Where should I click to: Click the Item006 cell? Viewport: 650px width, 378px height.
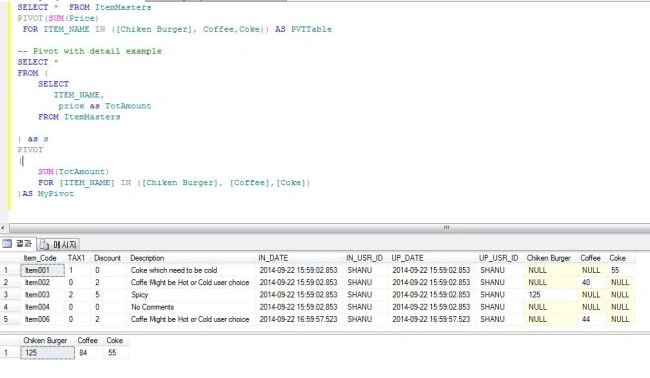coord(43,319)
